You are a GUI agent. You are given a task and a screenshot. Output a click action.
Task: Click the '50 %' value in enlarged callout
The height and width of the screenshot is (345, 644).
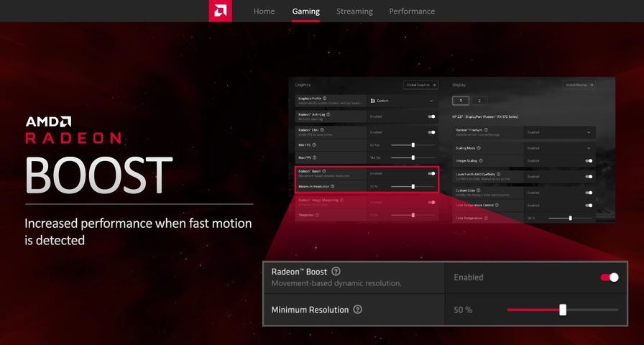(464, 310)
